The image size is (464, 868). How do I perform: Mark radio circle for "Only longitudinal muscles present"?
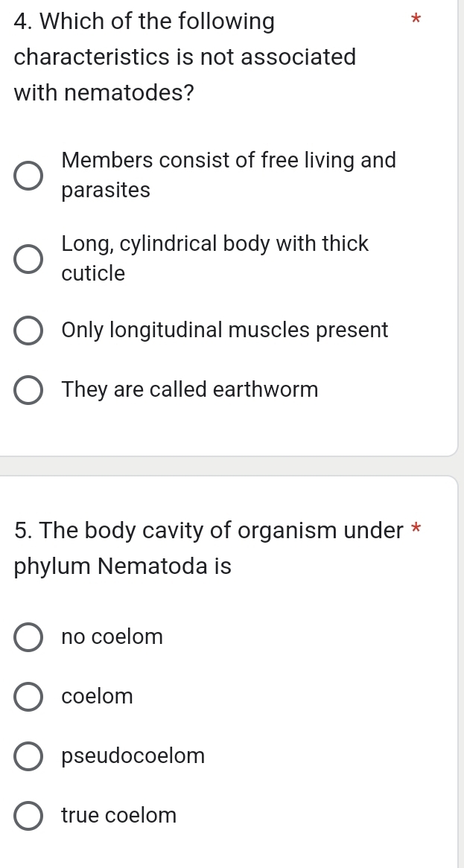[29, 331]
